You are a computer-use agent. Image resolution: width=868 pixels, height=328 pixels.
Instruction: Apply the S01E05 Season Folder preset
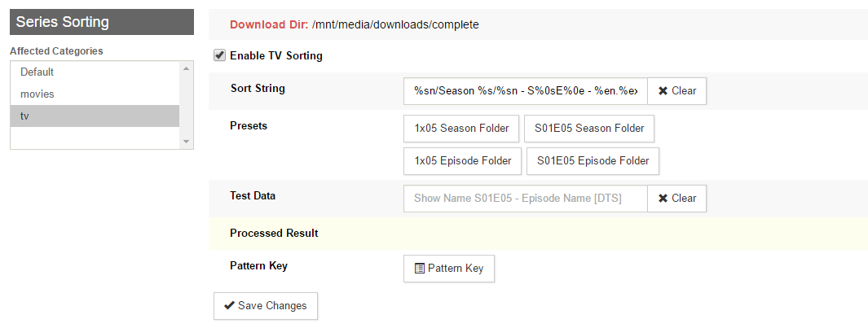[x=589, y=129]
